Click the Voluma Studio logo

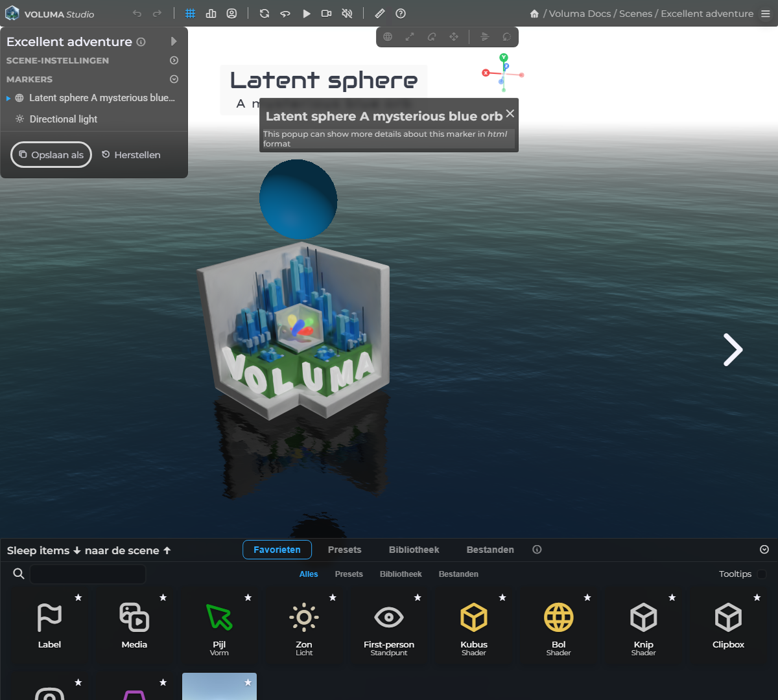coord(12,13)
